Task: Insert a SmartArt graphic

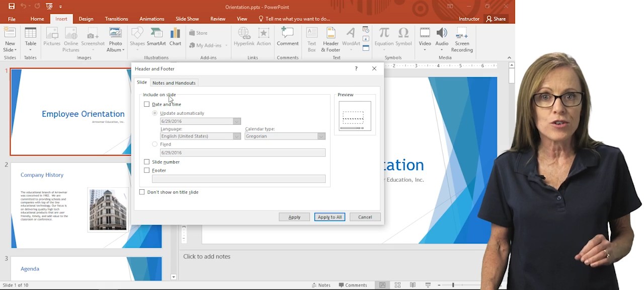Action: [x=156, y=37]
